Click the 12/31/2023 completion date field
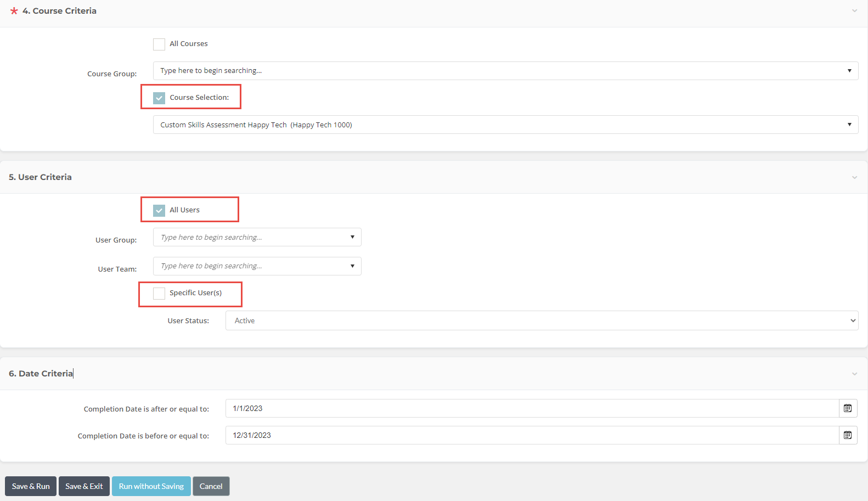Viewport: 868px width, 501px height. pos(531,435)
